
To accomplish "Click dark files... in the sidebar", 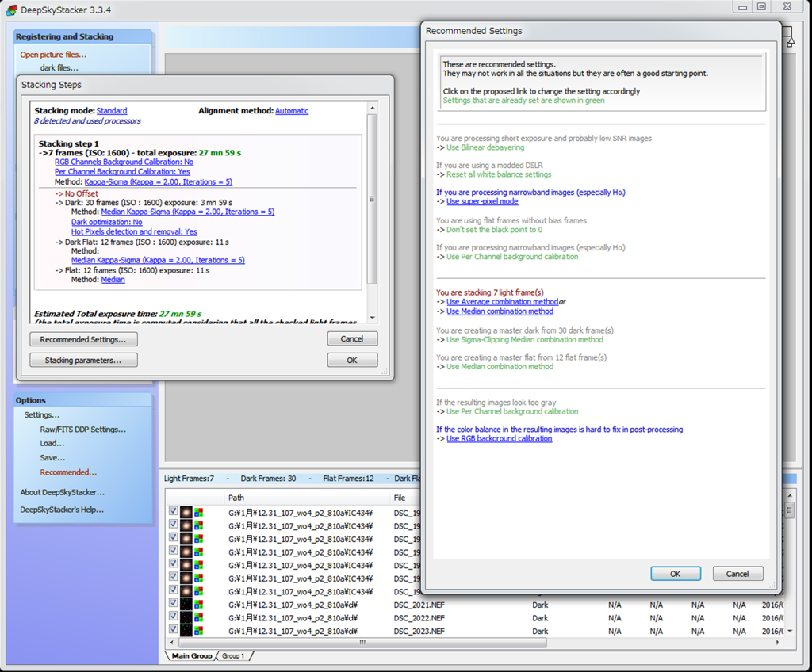I will click(59, 67).
